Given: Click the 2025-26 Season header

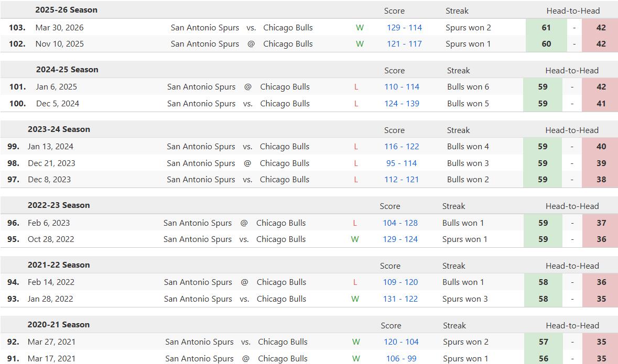Looking at the screenshot, I should [66, 10].
